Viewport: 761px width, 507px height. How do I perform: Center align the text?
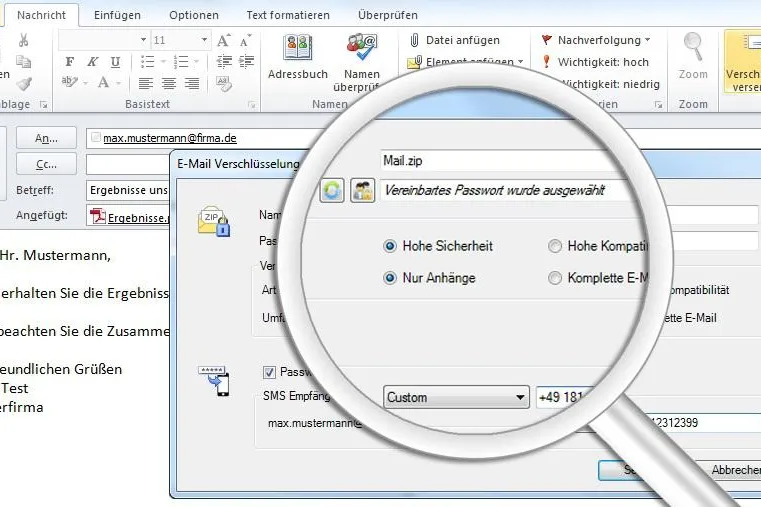[169, 83]
